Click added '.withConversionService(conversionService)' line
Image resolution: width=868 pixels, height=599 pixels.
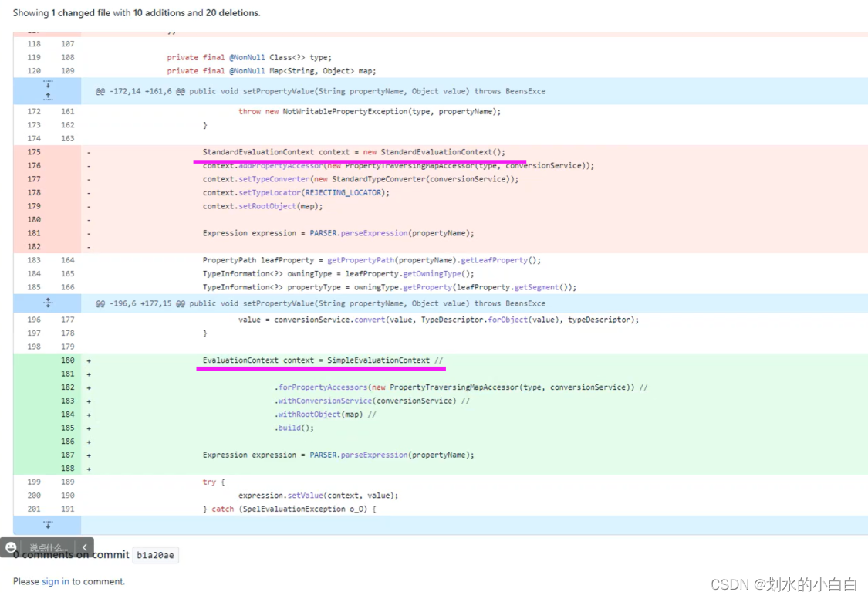pyautogui.click(x=372, y=401)
